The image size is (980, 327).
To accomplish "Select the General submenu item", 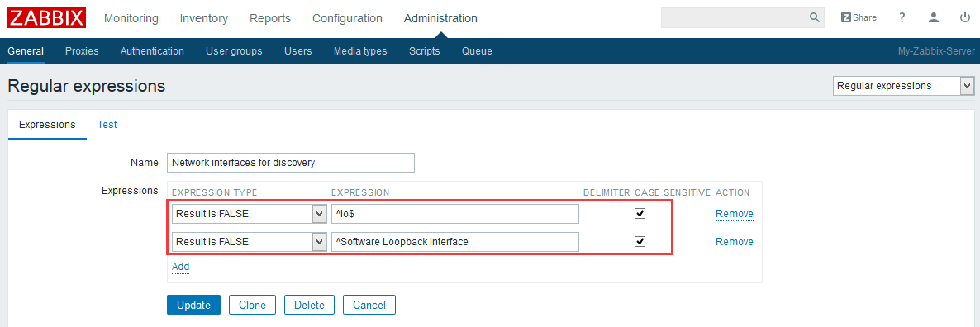I will pos(26,51).
